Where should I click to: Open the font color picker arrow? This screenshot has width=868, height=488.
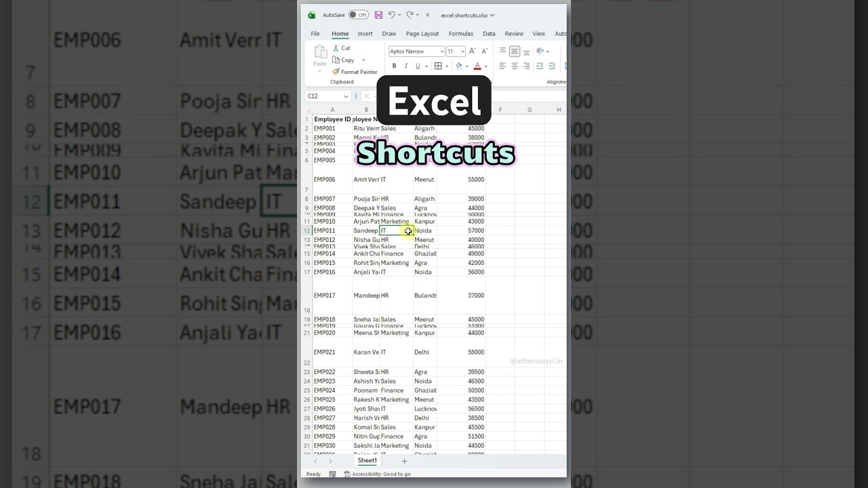pos(486,66)
